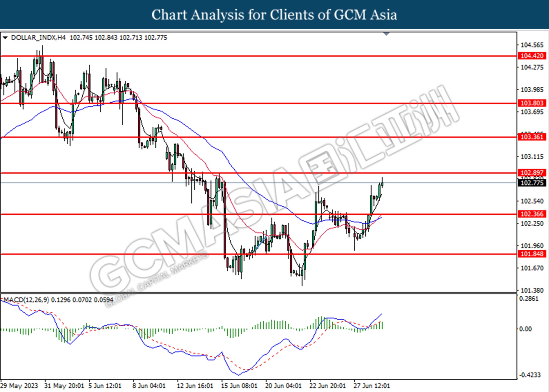Click the 20 Jun 04:01 time label

[283, 386]
